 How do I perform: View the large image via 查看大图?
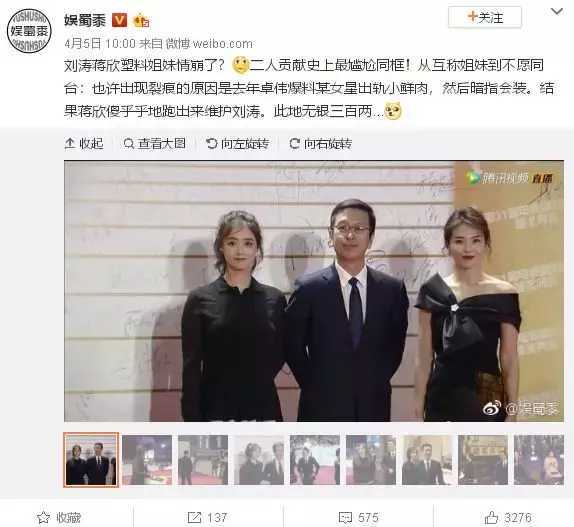pyautogui.click(x=154, y=143)
